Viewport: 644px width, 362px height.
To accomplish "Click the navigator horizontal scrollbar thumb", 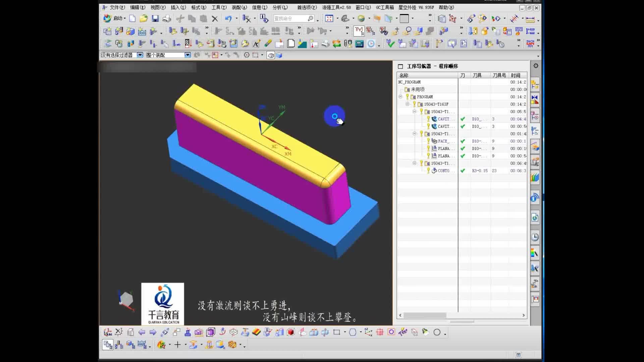I will click(x=425, y=315).
